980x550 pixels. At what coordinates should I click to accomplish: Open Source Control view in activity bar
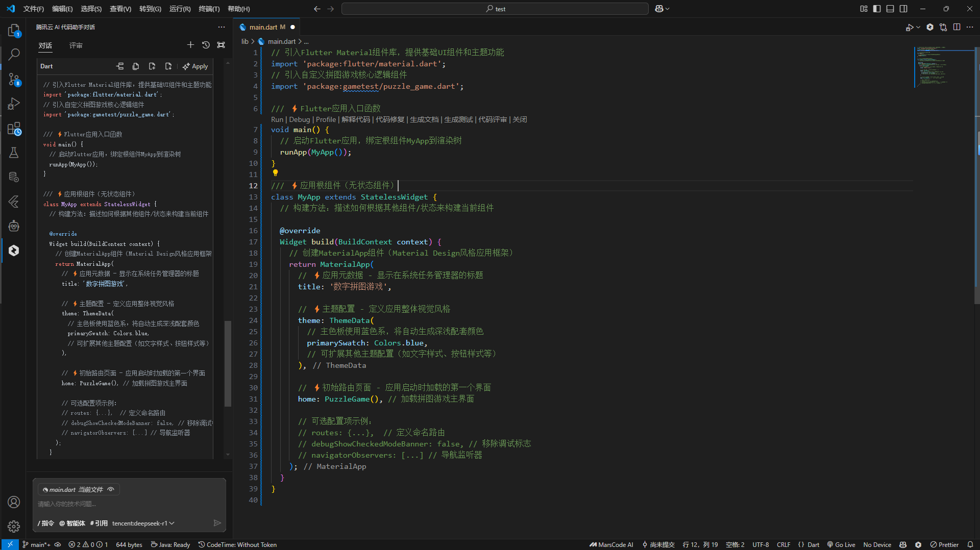click(x=14, y=79)
